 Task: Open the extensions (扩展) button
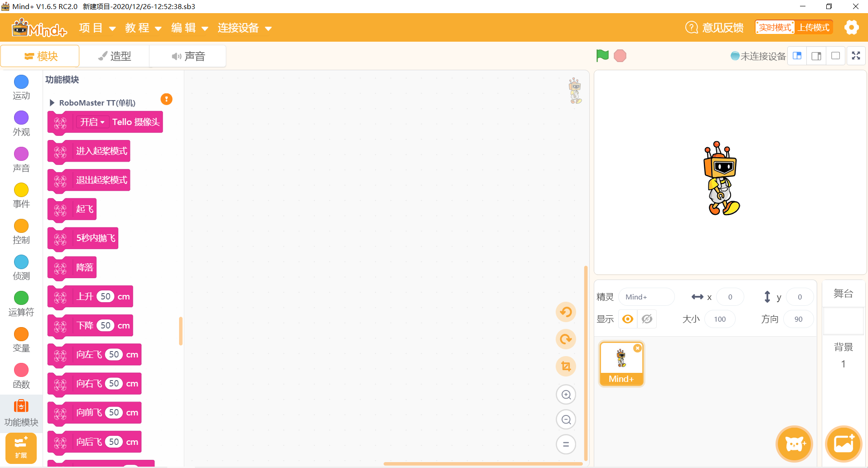21,448
